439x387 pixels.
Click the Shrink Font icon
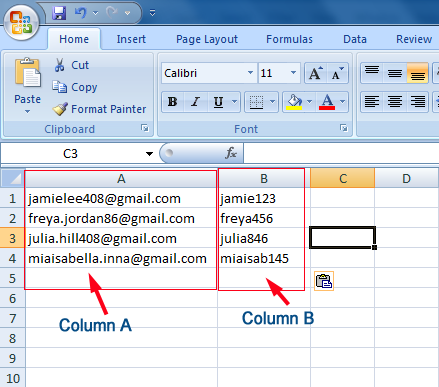(338, 73)
